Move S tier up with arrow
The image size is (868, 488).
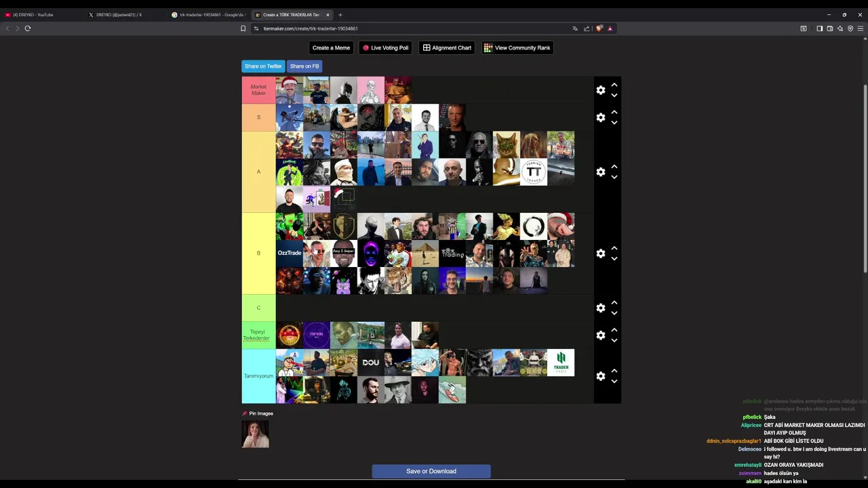[x=614, y=112]
